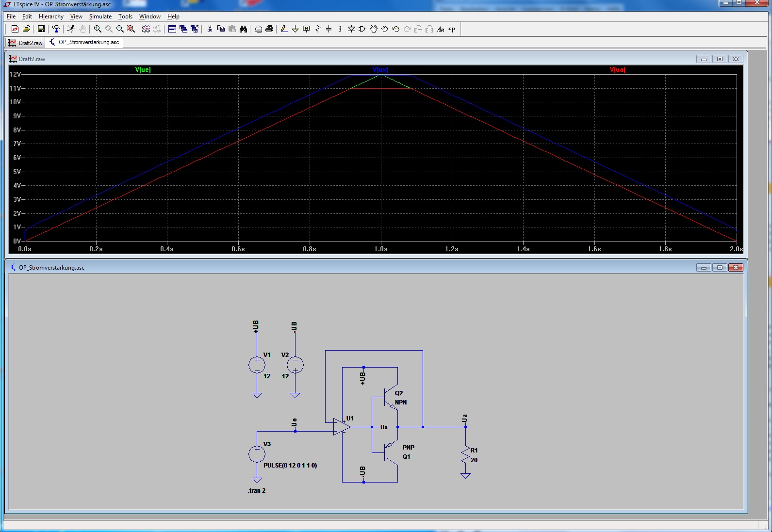Maximize the Draft2.raw plot window

point(720,59)
